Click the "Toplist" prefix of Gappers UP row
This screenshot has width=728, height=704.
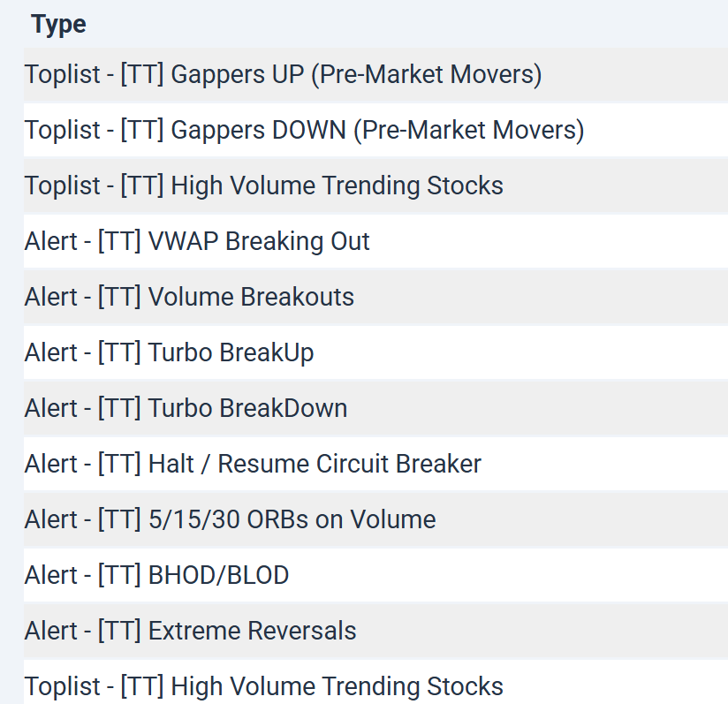pos(61,74)
